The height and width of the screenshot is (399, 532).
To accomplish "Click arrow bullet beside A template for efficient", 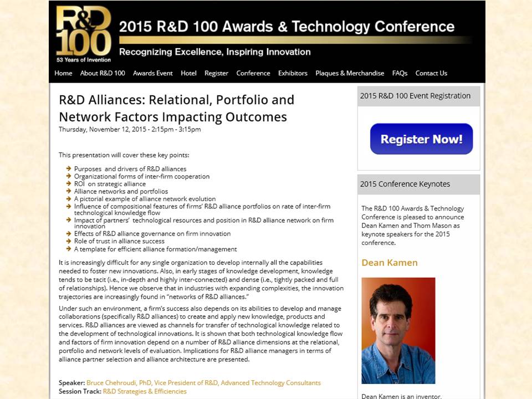I will point(69,249).
